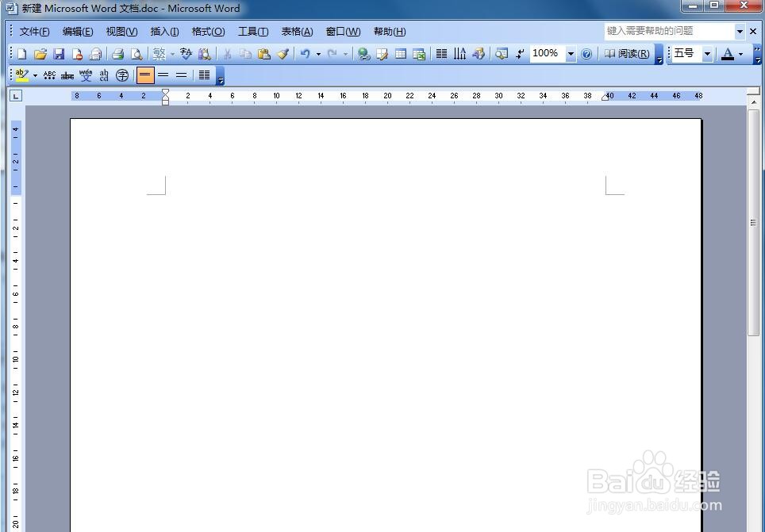Toggle single line spacing button

click(x=145, y=75)
